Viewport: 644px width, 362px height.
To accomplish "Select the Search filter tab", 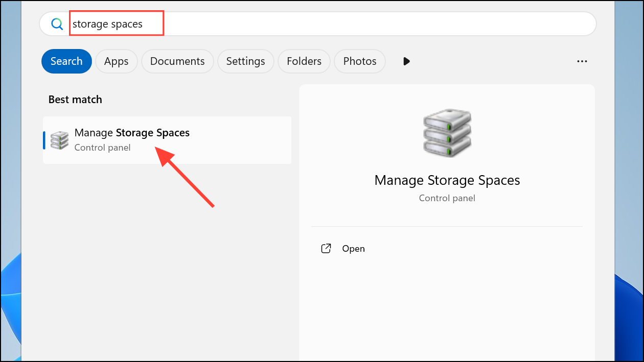I will coord(66,61).
